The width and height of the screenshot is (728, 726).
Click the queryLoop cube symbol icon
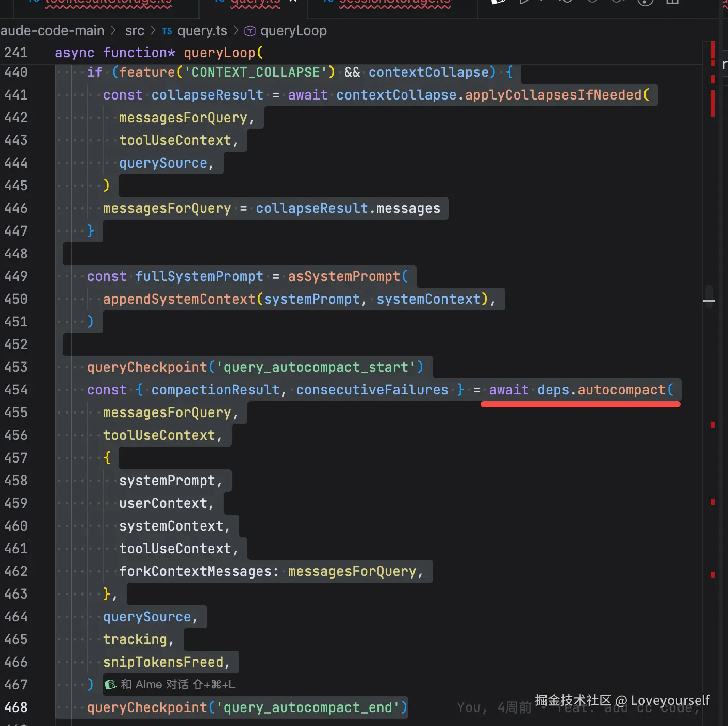250,31
